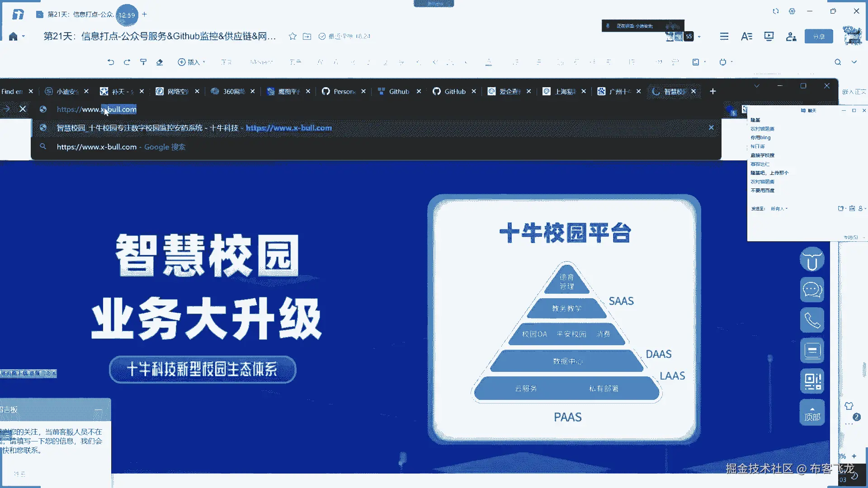Remove the first autocomplete suggestion
The height and width of the screenshot is (488, 868).
711,128
